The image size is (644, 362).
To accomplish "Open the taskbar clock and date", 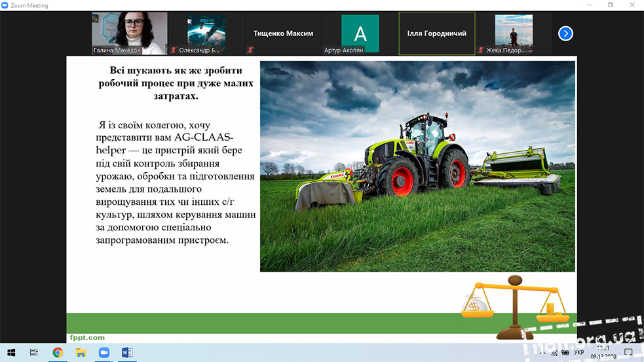I will [603, 353].
